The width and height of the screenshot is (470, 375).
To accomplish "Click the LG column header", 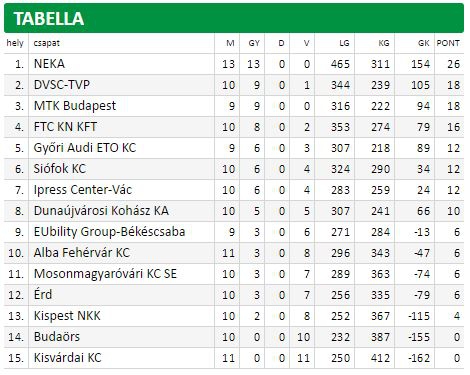I will 344,43.
